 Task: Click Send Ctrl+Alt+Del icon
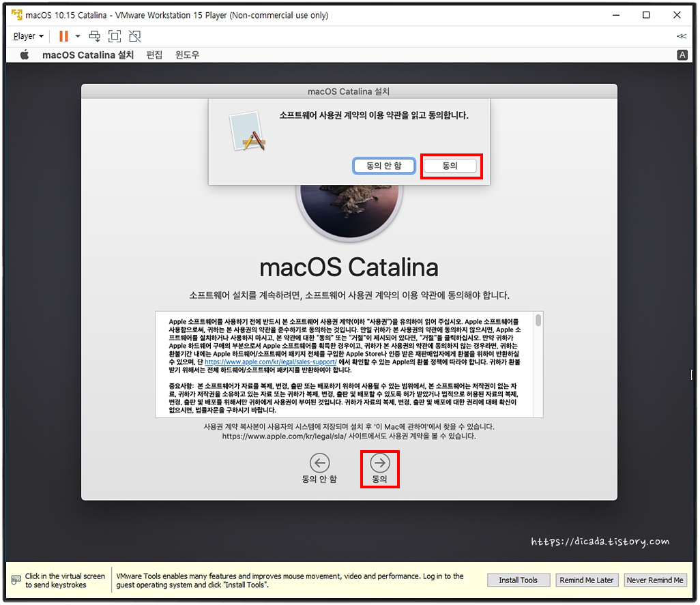[95, 36]
